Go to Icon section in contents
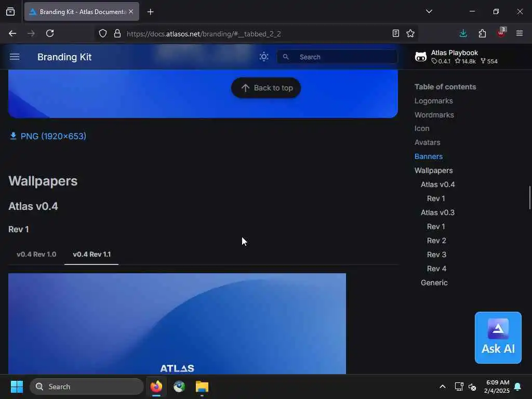 422,129
